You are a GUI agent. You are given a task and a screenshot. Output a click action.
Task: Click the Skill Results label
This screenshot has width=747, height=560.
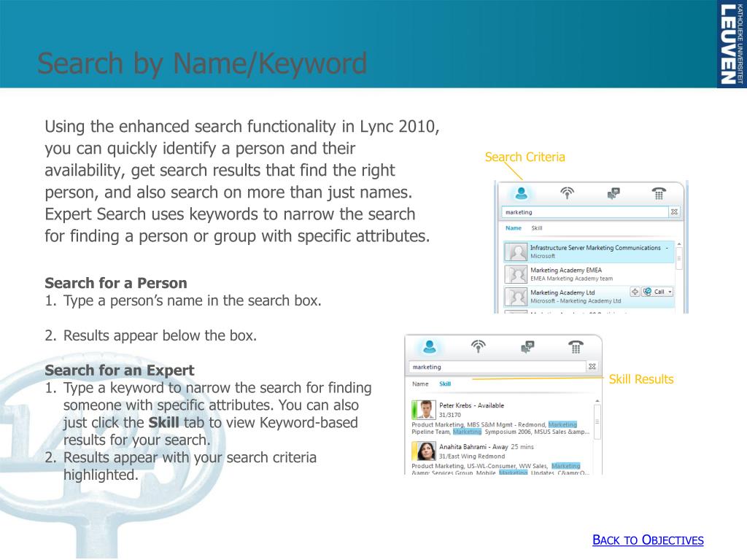point(641,379)
